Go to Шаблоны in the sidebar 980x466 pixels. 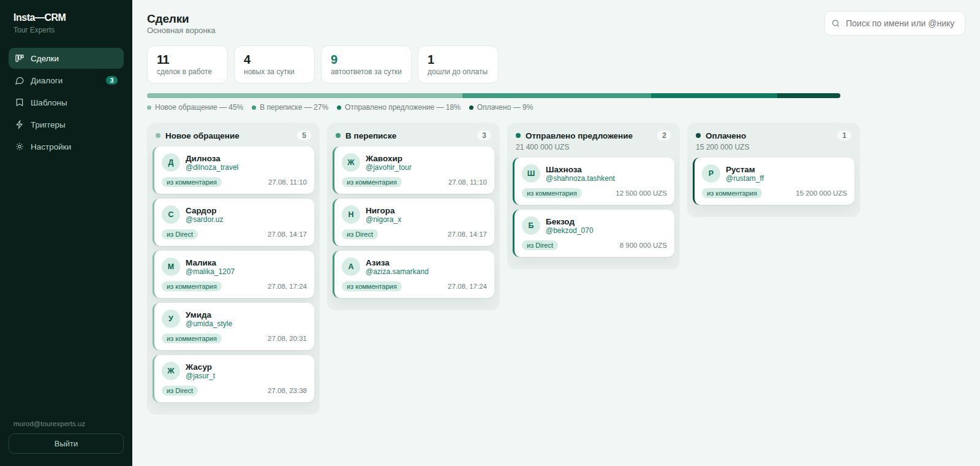point(66,102)
